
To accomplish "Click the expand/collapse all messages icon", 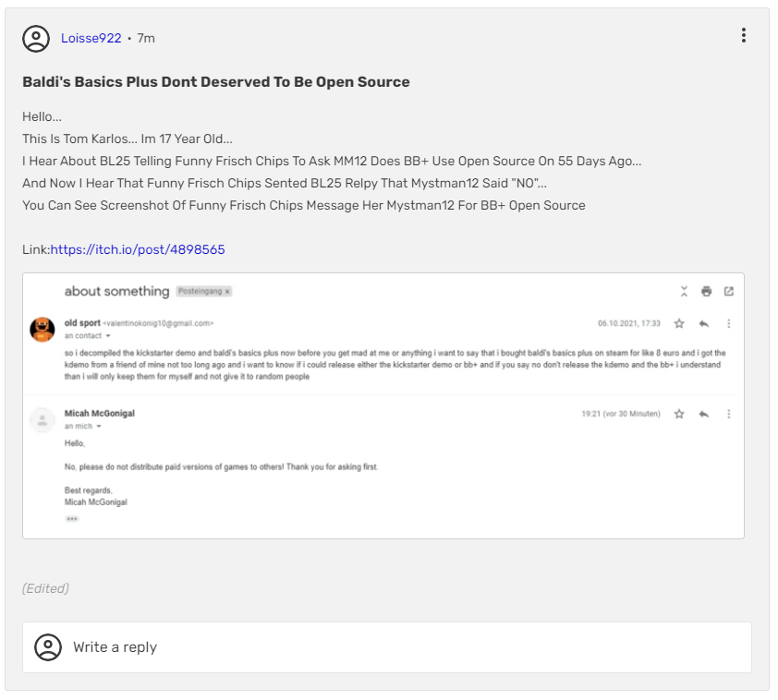I will pos(684,292).
